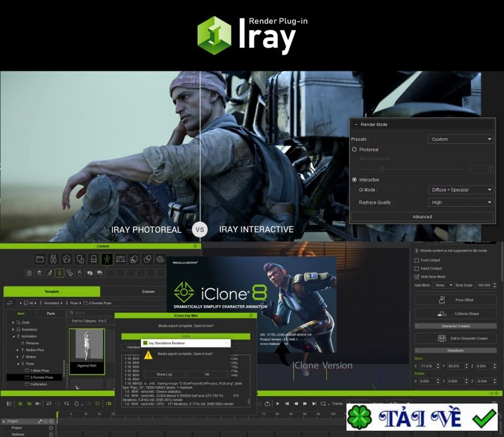Open the GI Mode dropdown set to Diffuse + Specular
The width and height of the screenshot is (504, 437).
point(462,190)
